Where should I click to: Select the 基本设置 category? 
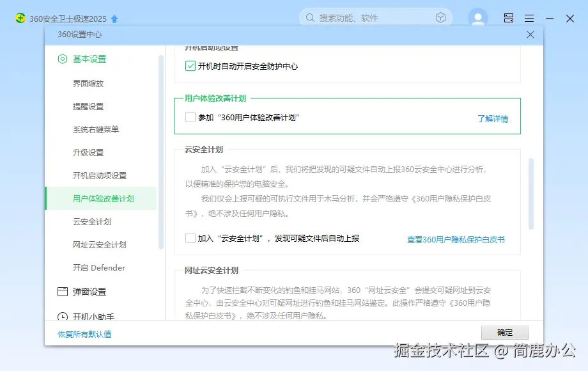pos(89,59)
